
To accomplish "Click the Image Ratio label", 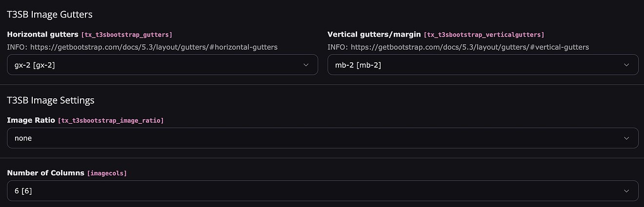I will tap(31, 120).
